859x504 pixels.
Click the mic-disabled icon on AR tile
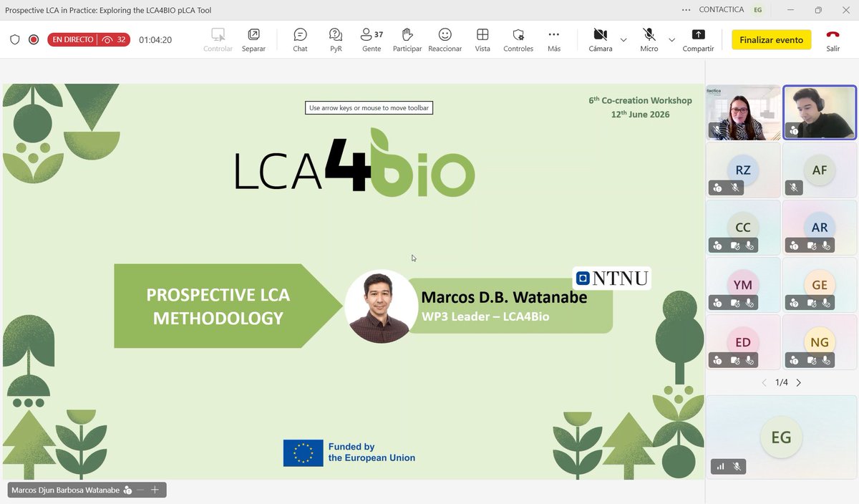pyautogui.click(x=827, y=245)
